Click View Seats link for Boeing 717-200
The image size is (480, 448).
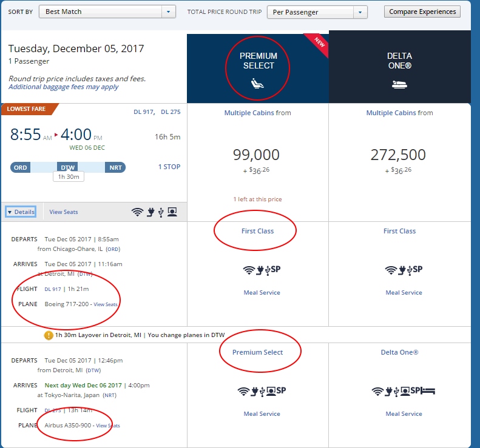coord(105,304)
